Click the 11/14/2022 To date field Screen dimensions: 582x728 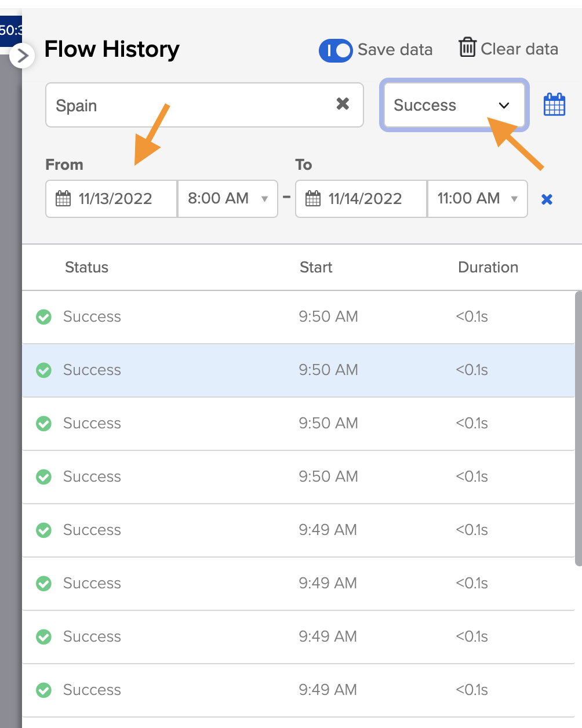pos(365,199)
